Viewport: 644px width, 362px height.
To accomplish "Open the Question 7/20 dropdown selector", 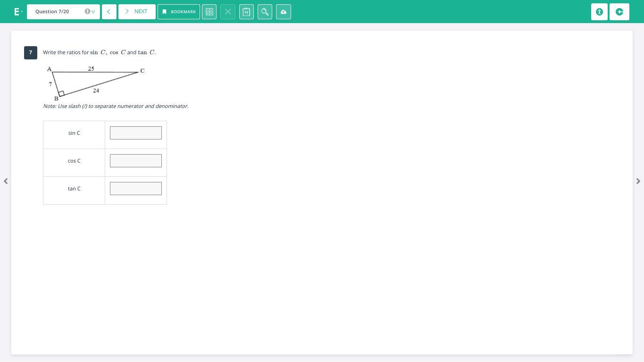I will coord(63,11).
